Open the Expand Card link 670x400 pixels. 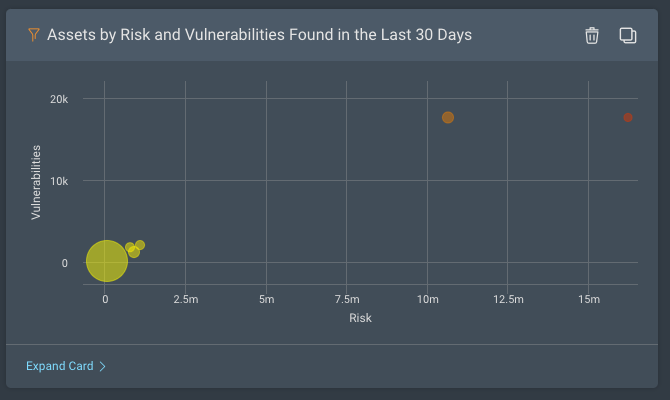60,367
